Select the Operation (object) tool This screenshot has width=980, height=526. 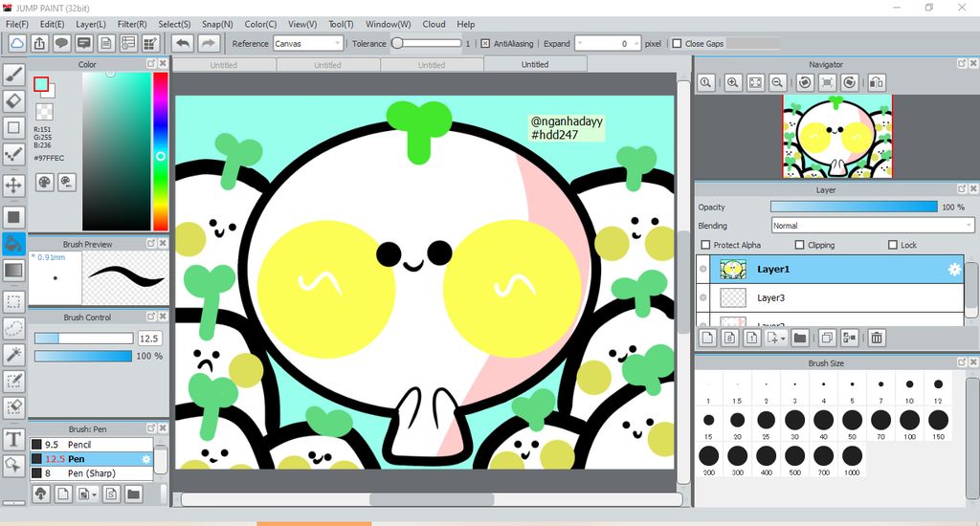[x=13, y=465]
